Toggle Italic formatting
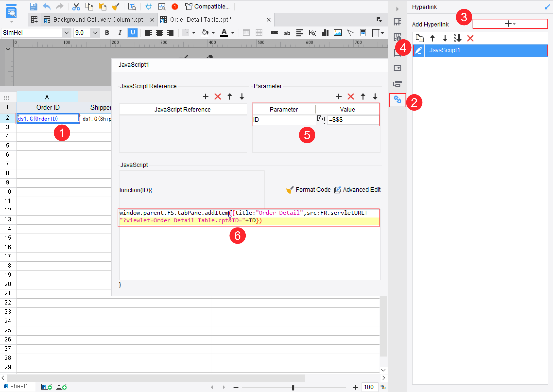The width and height of the screenshot is (553, 392). [120, 33]
